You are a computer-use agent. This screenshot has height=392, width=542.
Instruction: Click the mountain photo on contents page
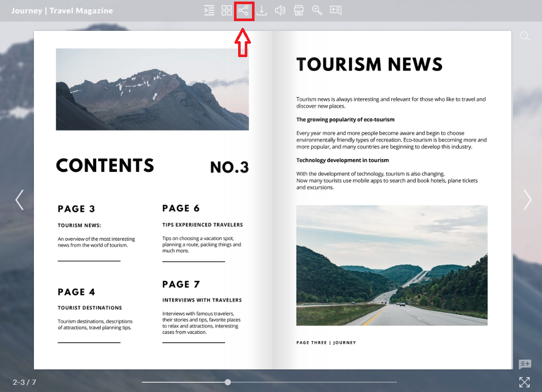pos(152,89)
